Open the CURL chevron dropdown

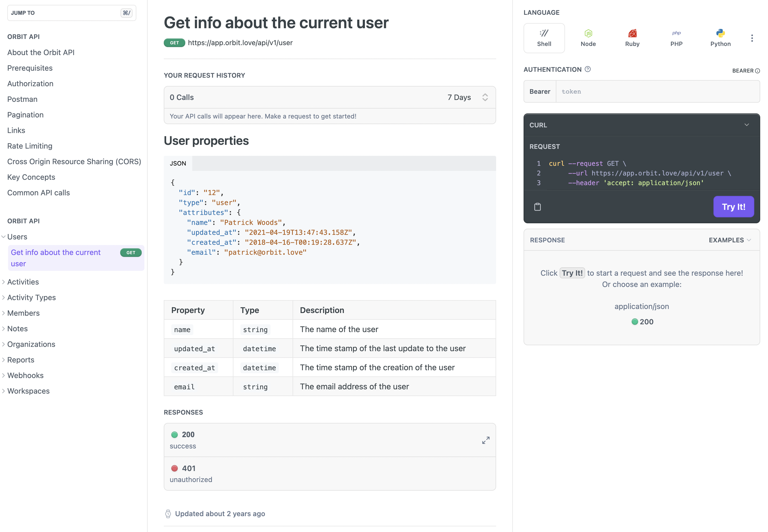(746, 125)
